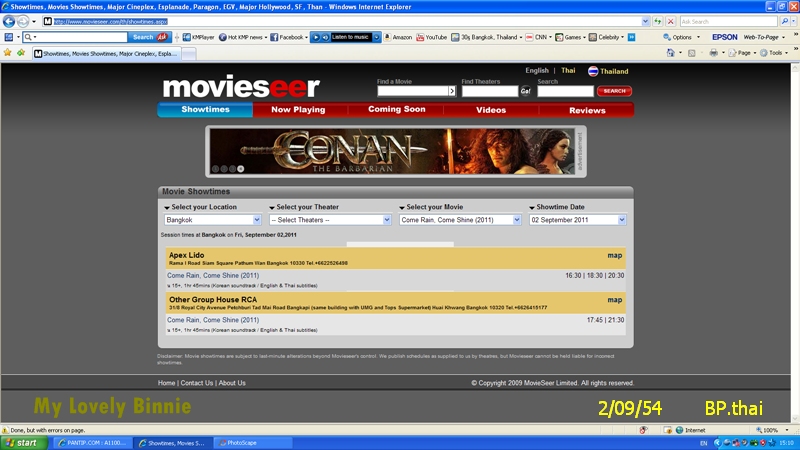This screenshot has width=800, height=450.
Task: Click the Go button beside Find Theaters
Action: (526, 91)
